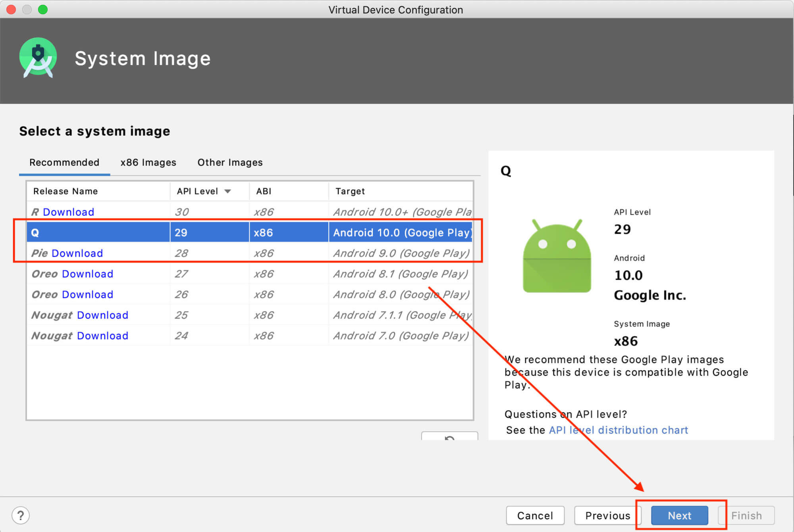The width and height of the screenshot is (794, 532).
Task: Click the help question mark icon
Action: click(21, 515)
